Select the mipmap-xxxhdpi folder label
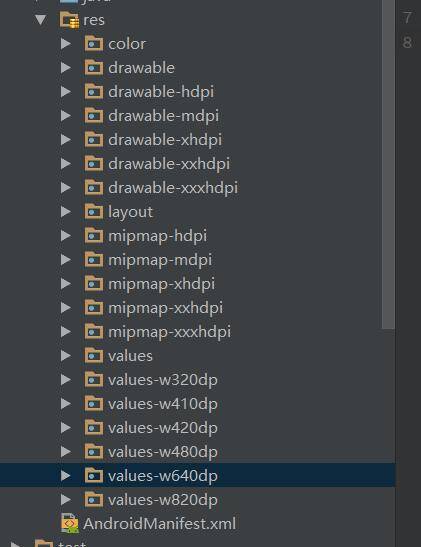The height and width of the screenshot is (547, 421). coord(170,332)
